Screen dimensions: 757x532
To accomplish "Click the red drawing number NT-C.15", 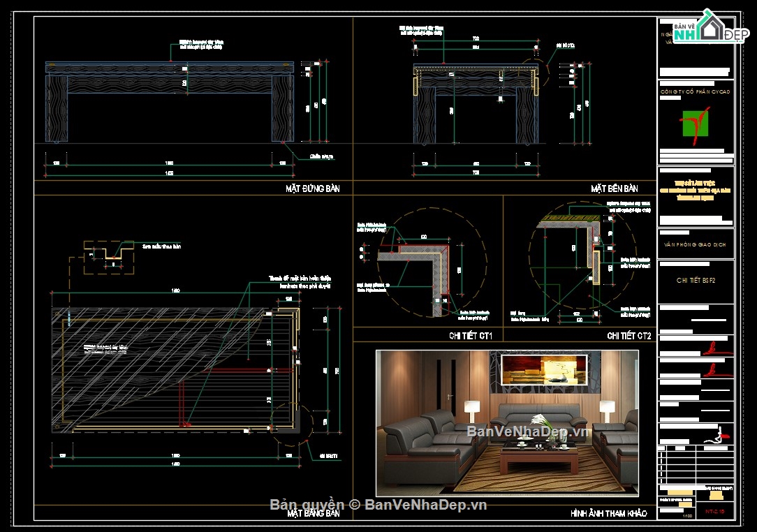I will point(715,511).
